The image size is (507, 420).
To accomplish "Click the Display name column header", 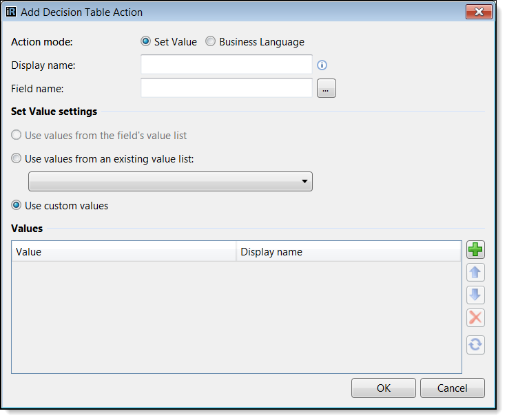I will [x=349, y=252].
